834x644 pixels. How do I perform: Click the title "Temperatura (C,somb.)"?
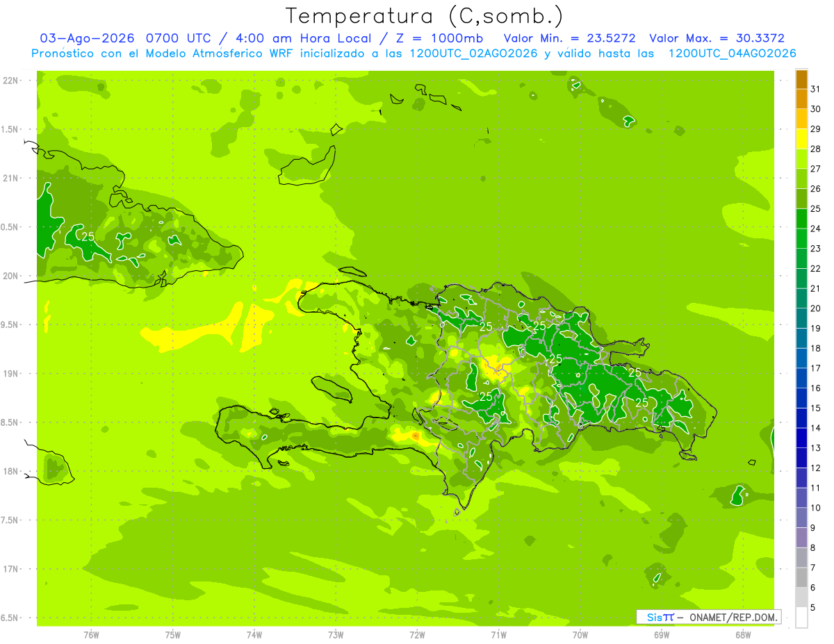pos(424,16)
